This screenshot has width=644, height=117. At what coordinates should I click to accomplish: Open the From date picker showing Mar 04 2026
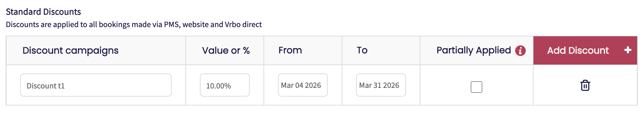(303, 85)
